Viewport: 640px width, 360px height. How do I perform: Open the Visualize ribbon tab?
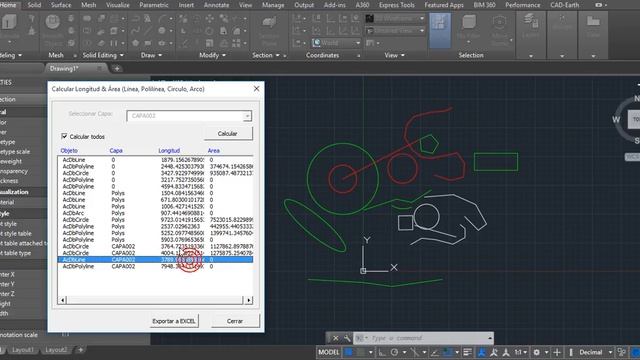[118, 5]
